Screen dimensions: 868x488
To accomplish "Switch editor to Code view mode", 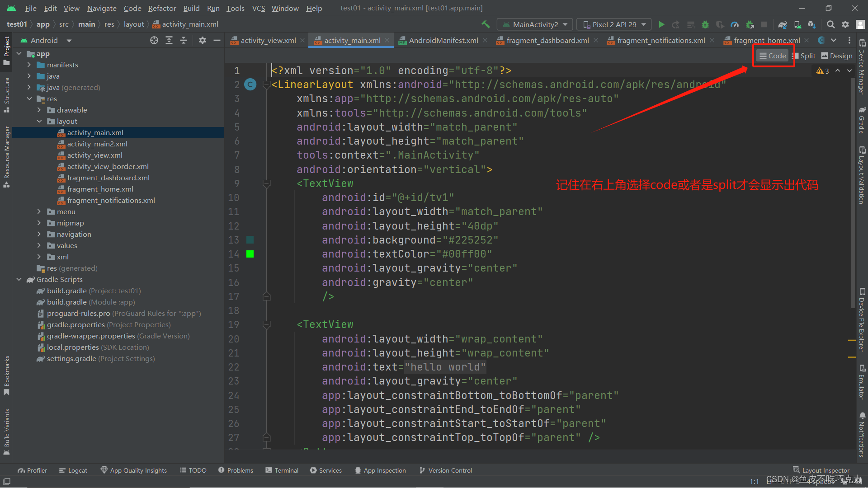I will (773, 56).
